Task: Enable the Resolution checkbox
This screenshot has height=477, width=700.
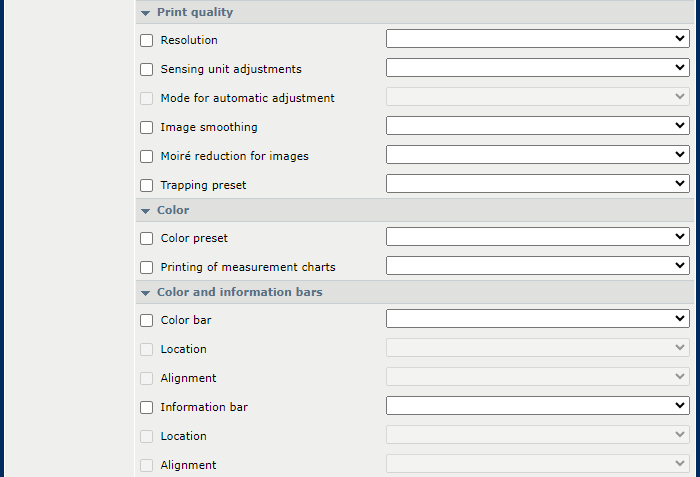Action: point(146,41)
